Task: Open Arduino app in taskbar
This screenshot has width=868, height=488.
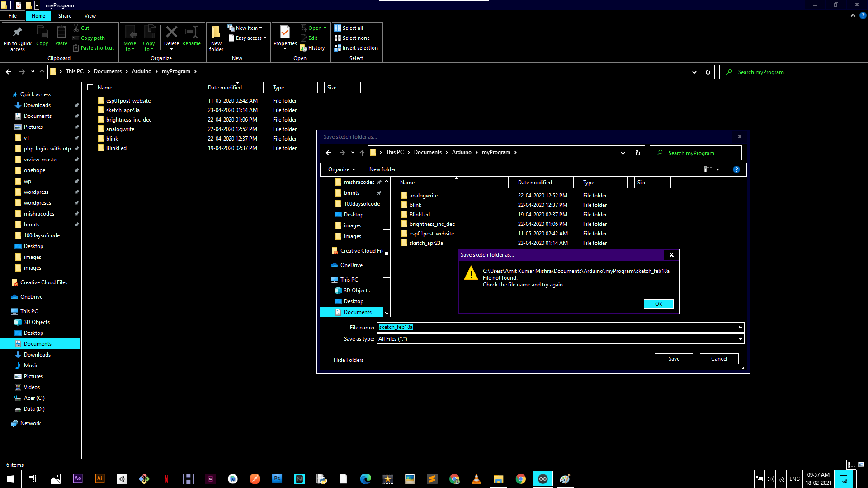Action: click(x=542, y=479)
